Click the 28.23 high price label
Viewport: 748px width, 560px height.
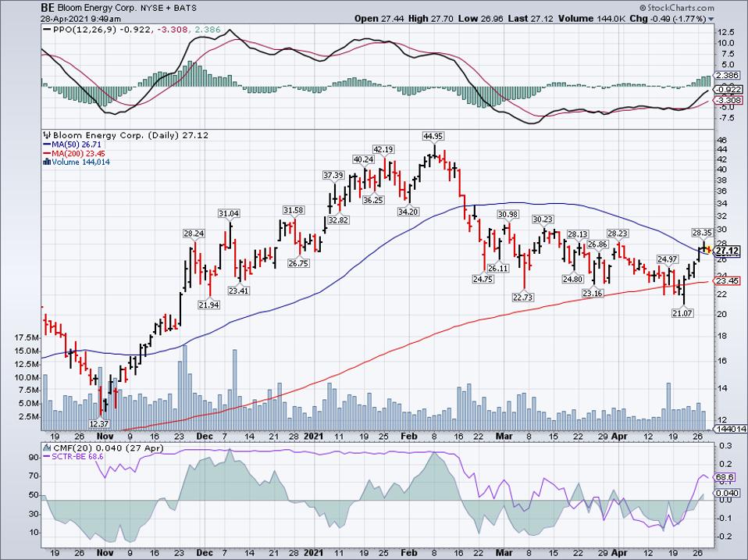pyautogui.click(x=618, y=234)
